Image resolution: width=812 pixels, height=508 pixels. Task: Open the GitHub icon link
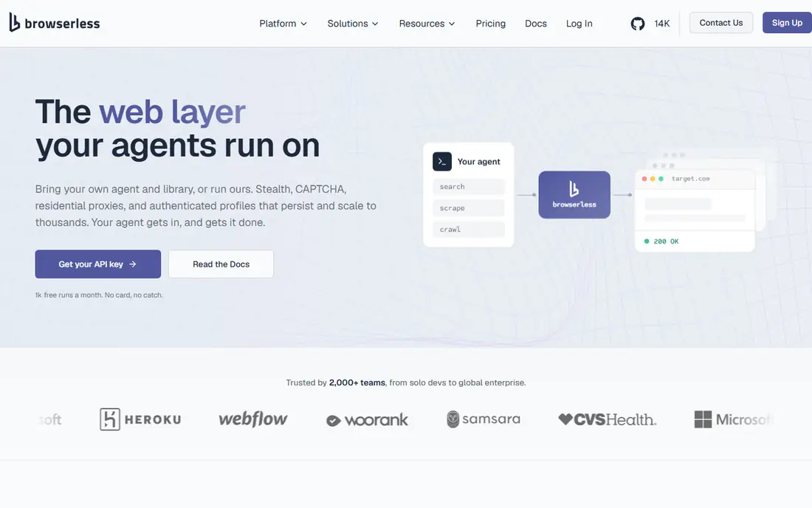point(638,24)
